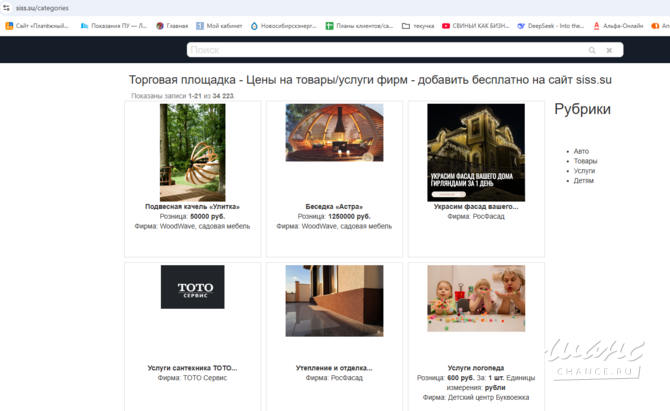The image size is (670, 411).
Task: Open the Показания ПУ bookmark
Action: point(114,26)
